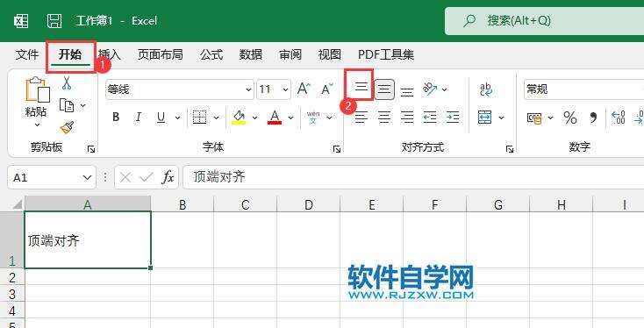This screenshot has height=328, width=644.
Task: Click the Cancel X in formula bar
Action: 125,177
